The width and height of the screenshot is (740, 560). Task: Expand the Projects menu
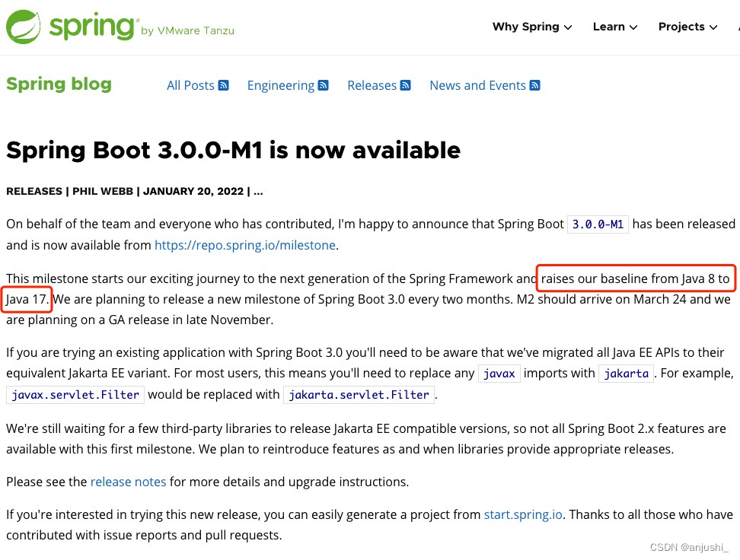click(687, 27)
